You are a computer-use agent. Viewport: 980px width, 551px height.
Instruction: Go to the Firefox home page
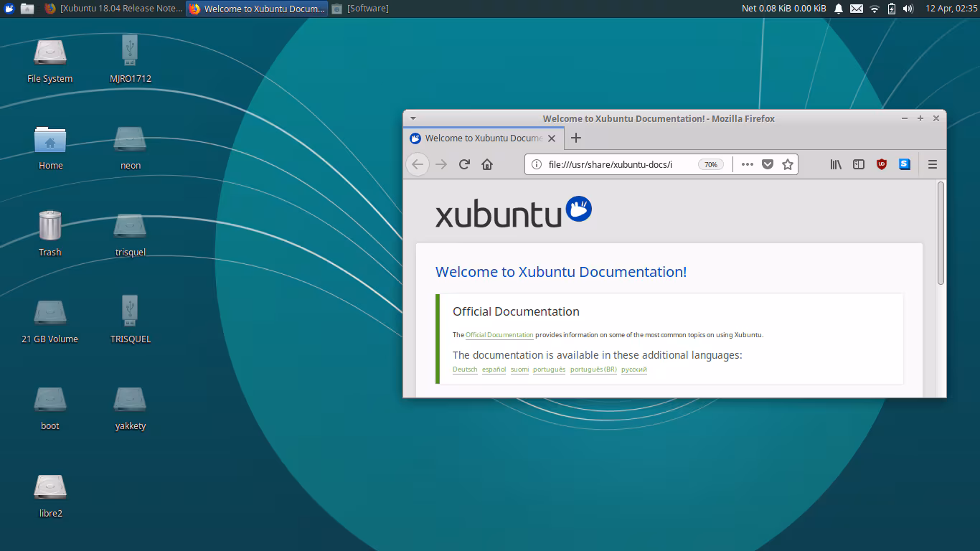pos(487,164)
